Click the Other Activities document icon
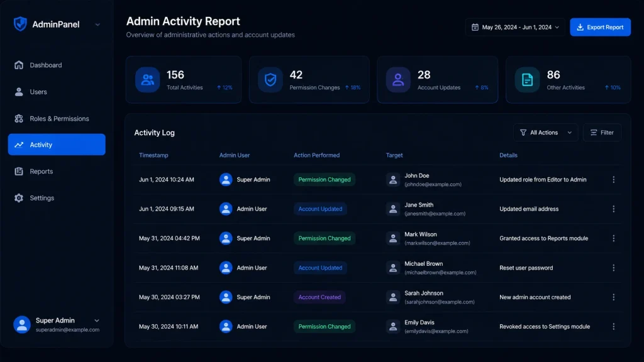Image resolution: width=644 pixels, height=362 pixels. (528, 80)
